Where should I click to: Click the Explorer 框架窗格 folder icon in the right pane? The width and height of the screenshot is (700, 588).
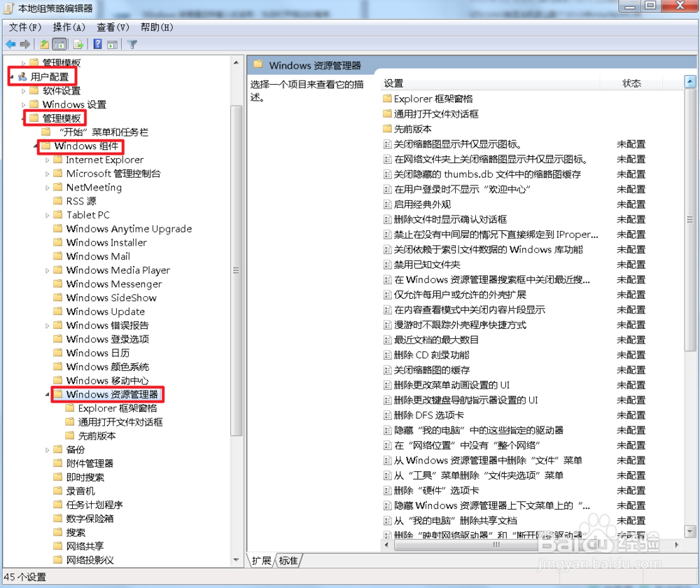coord(387,99)
